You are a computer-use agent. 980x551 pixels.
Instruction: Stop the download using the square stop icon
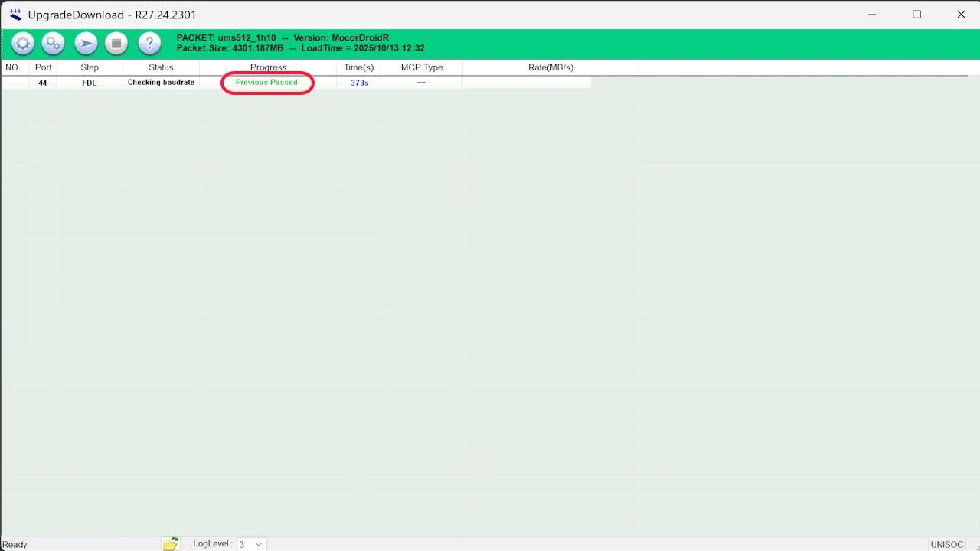pos(116,43)
